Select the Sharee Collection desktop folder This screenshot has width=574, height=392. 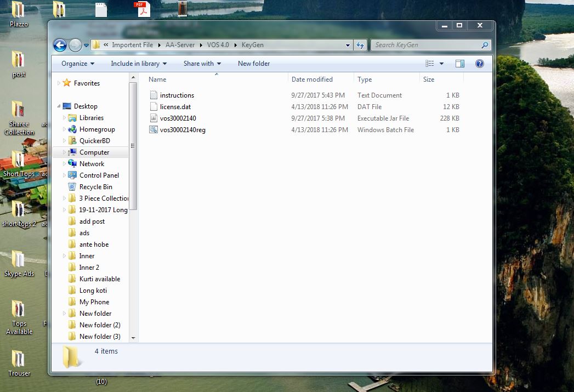click(x=19, y=118)
